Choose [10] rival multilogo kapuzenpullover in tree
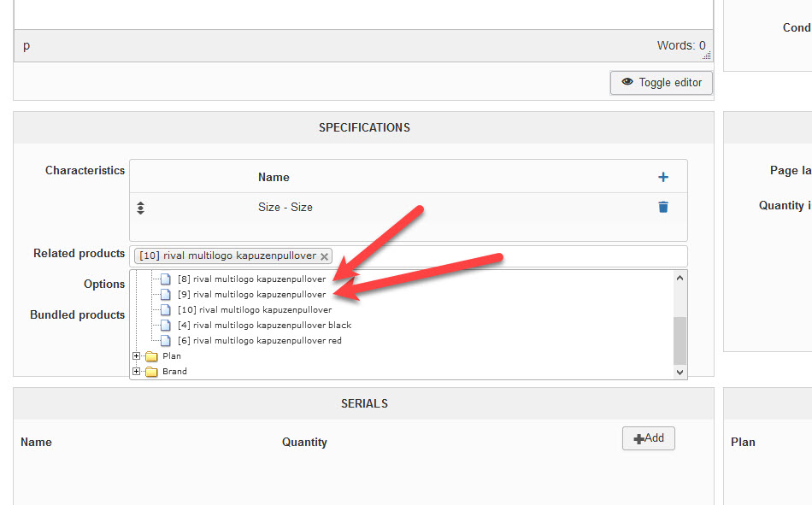 point(255,310)
